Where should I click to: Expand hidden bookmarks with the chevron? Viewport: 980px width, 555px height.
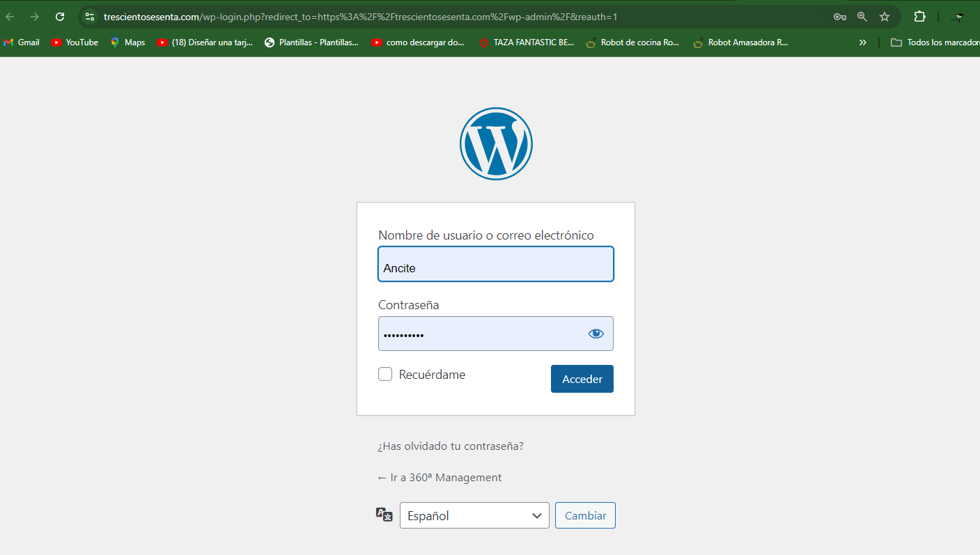(863, 42)
